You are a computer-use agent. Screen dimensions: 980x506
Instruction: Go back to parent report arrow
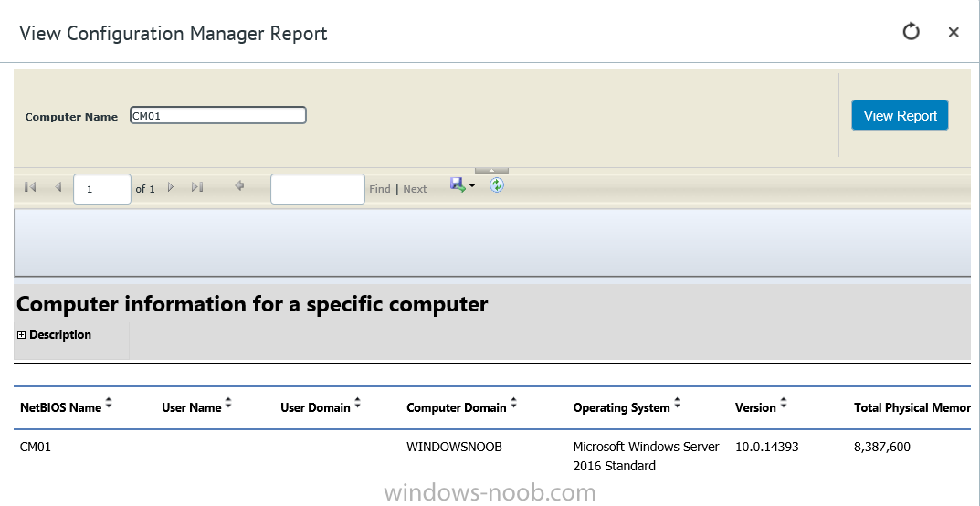[x=238, y=185]
